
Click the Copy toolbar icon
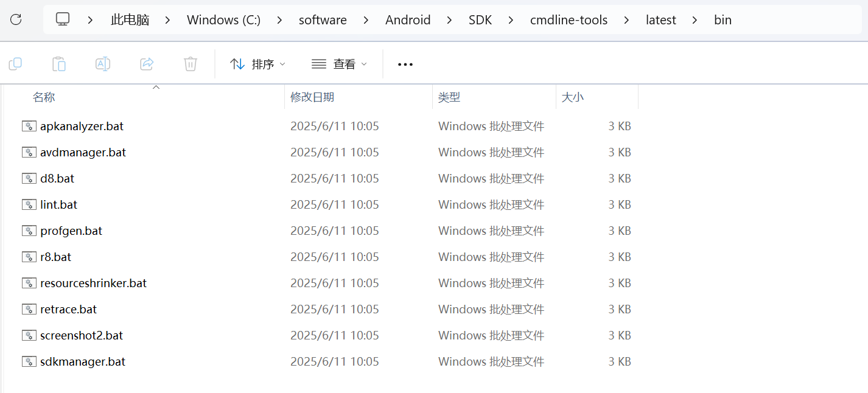(x=15, y=64)
